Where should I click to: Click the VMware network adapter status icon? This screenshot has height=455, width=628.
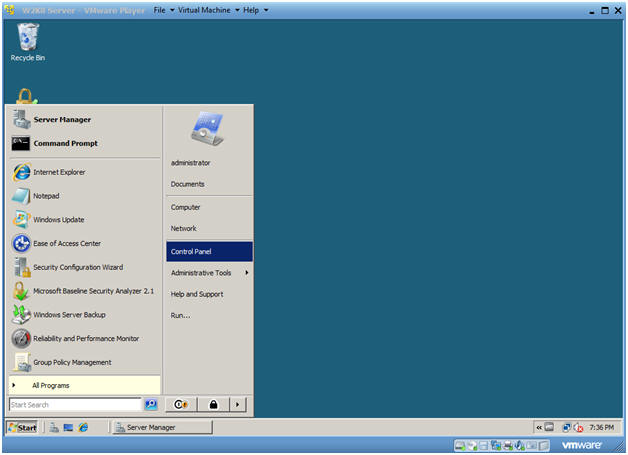click(x=496, y=445)
